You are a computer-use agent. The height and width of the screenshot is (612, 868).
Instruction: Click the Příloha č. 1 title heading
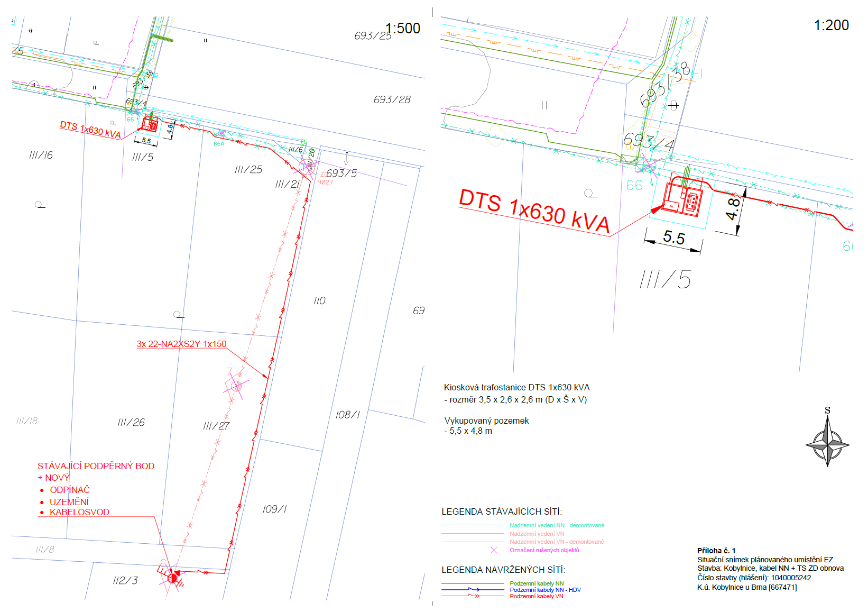coord(716,551)
